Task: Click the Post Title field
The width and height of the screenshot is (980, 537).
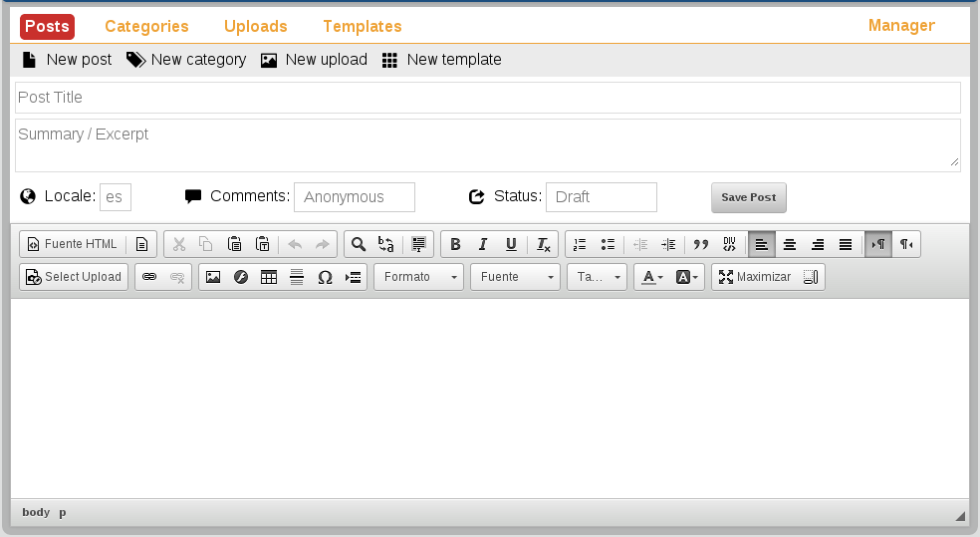Action: coord(487,98)
